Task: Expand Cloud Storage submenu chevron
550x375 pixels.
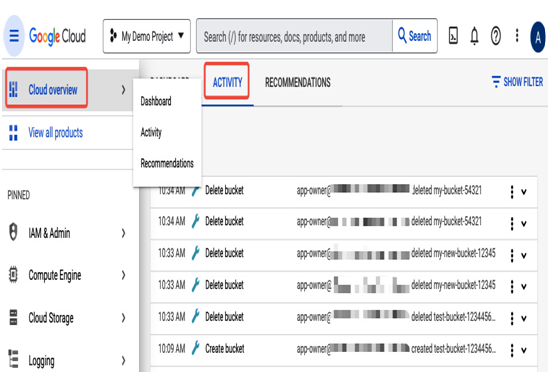Action: tap(123, 318)
